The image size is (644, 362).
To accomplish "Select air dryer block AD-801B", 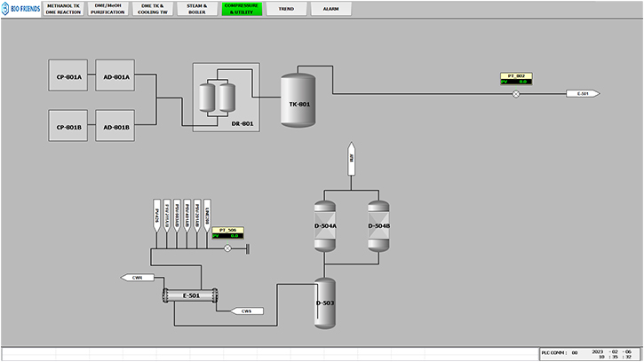I will (115, 126).
